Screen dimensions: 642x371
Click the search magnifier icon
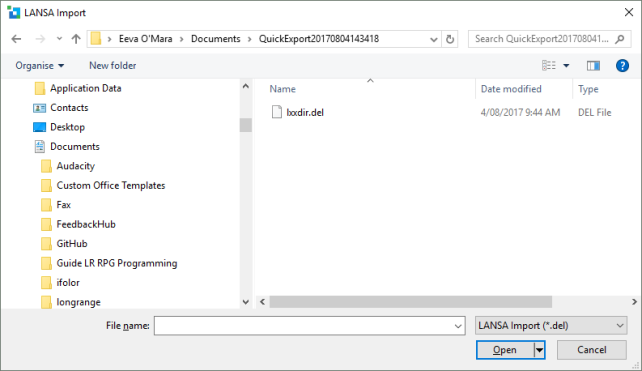(620, 39)
